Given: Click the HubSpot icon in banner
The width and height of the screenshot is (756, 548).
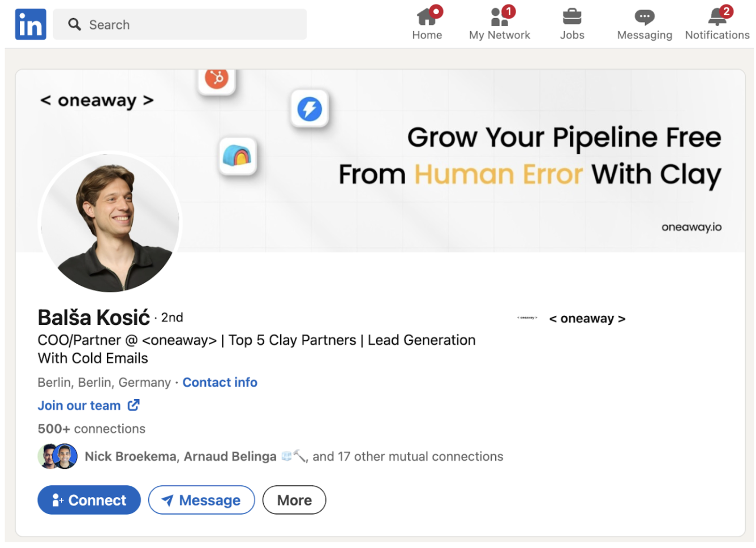Looking at the screenshot, I should coord(217,79).
